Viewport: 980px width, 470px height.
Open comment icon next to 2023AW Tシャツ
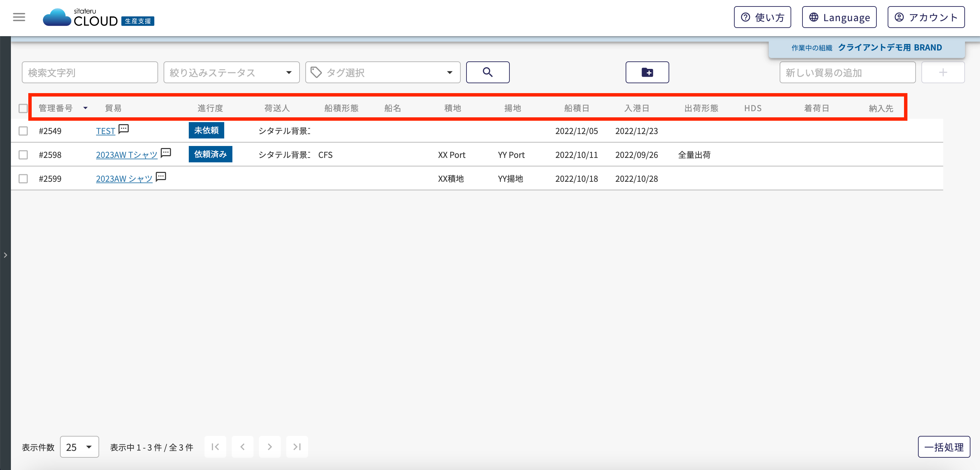click(166, 153)
